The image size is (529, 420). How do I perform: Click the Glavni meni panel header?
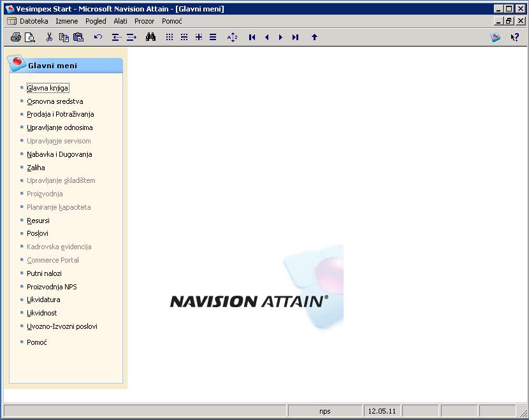[x=66, y=65]
